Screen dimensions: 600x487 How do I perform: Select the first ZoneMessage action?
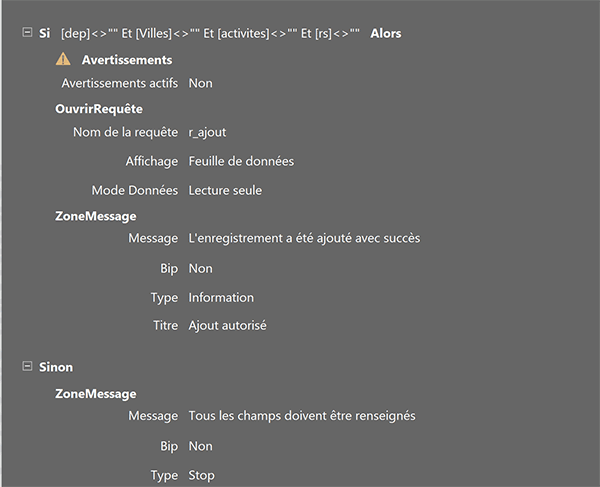96,216
